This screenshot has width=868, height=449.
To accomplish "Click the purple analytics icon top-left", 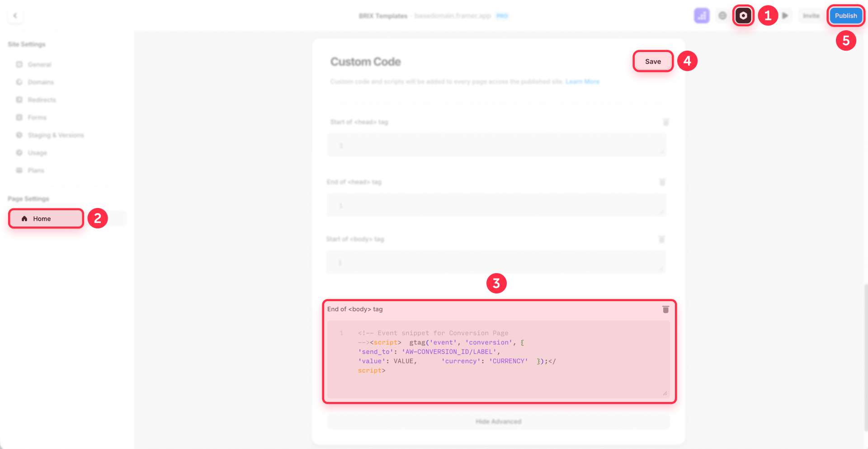I will [x=702, y=15].
